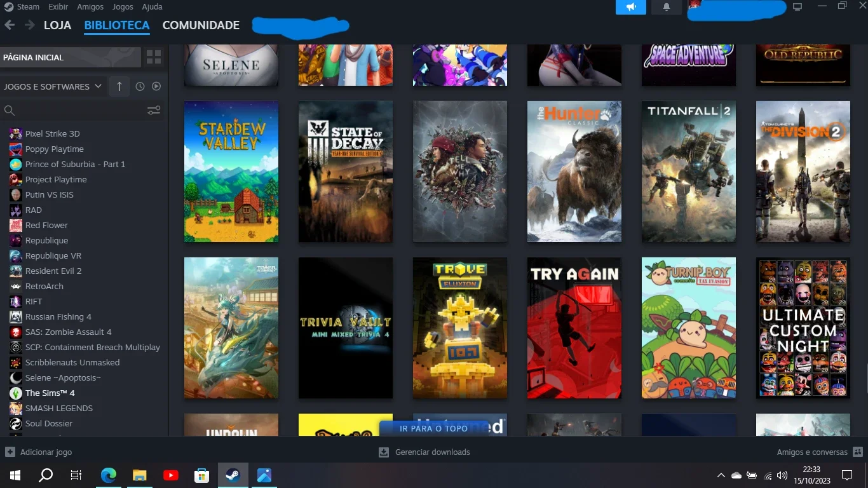Image resolution: width=868 pixels, height=488 pixels.
Task: Click the Steam taskbar icon
Action: 233,475
